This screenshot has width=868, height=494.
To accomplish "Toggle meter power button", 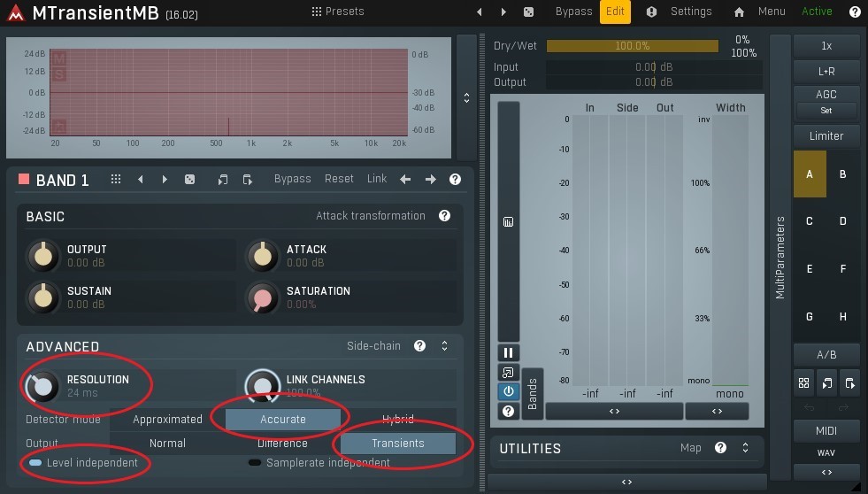I will point(508,391).
